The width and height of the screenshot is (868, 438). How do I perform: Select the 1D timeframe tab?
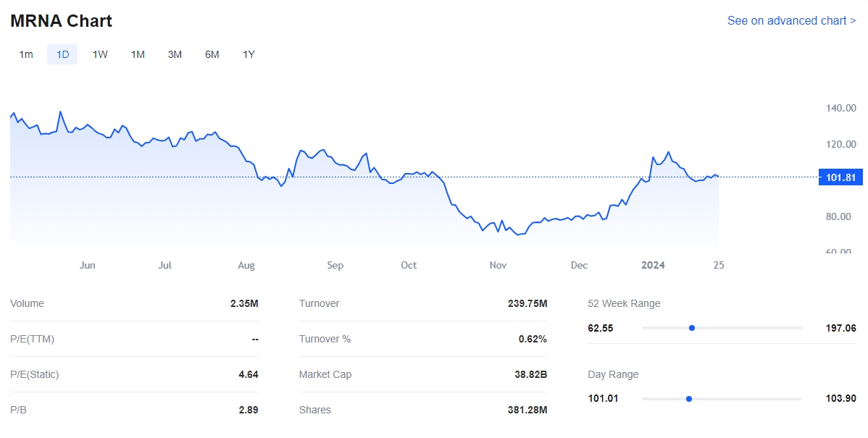(62, 54)
